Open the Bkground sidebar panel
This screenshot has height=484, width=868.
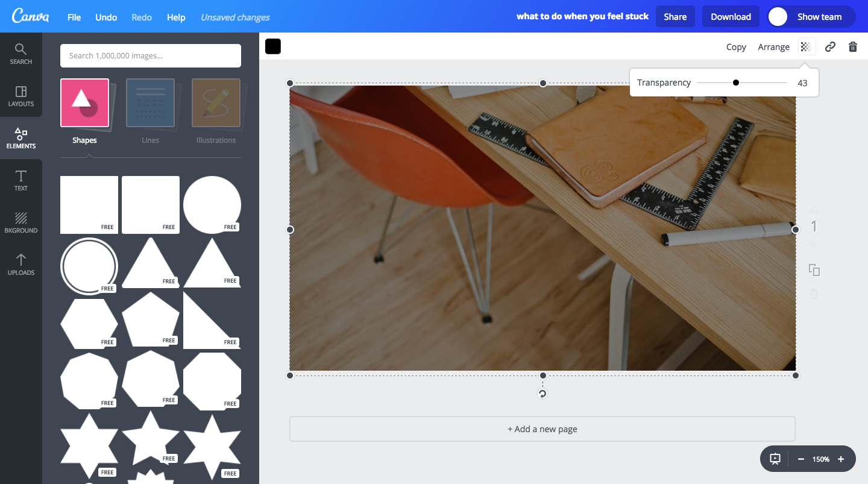pos(21,222)
